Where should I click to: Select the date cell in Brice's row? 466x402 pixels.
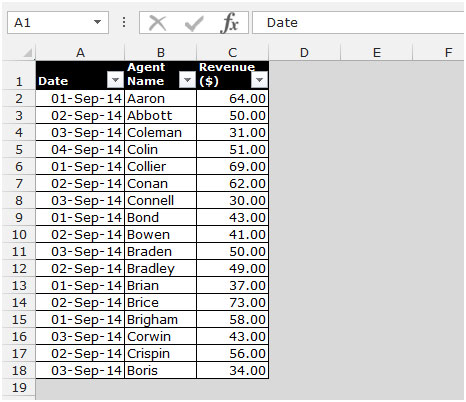pyautogui.click(x=80, y=302)
